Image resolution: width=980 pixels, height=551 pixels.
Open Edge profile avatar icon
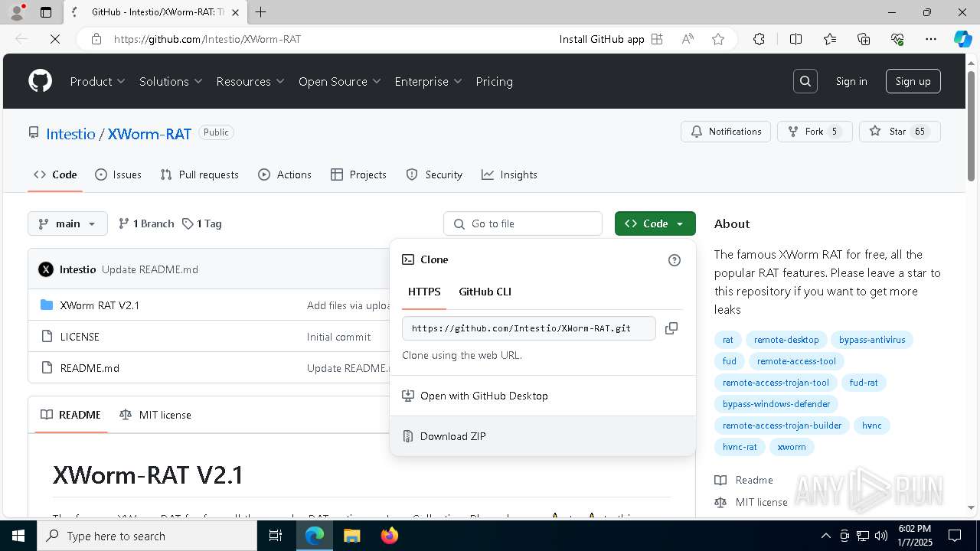(17, 12)
